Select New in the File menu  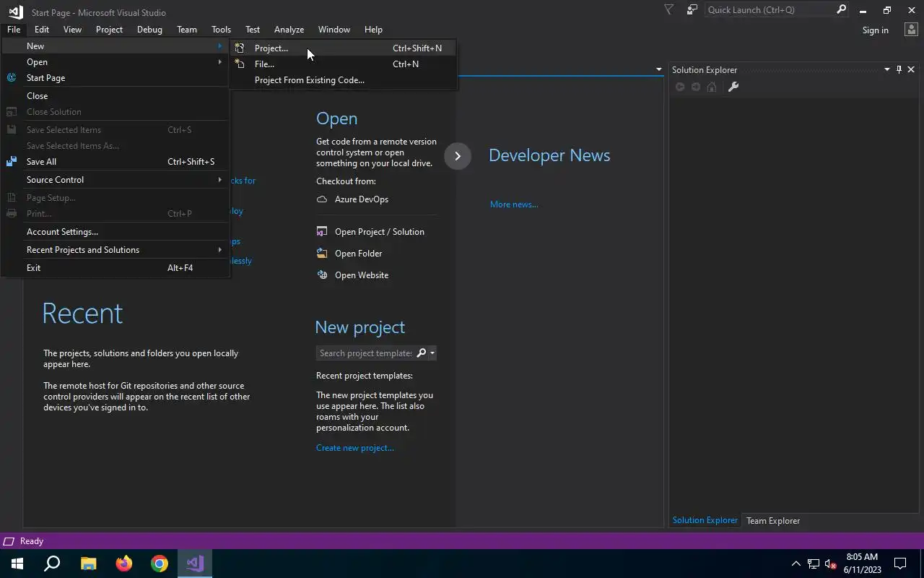115,46
